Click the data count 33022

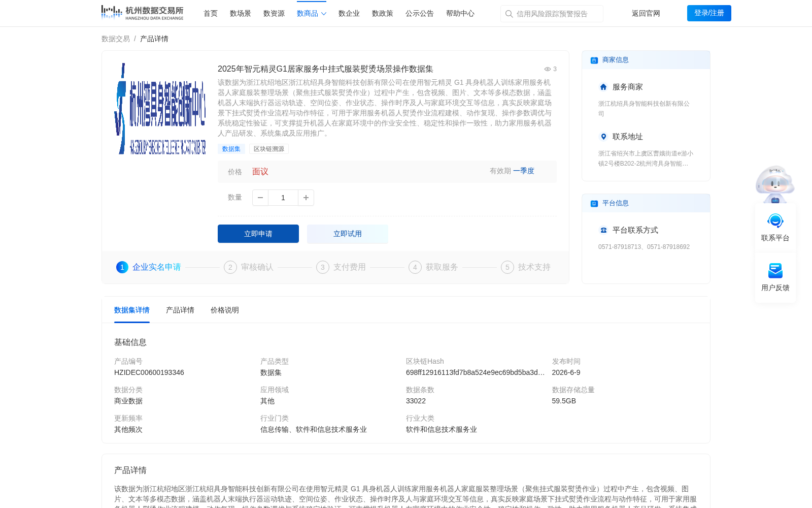click(416, 401)
